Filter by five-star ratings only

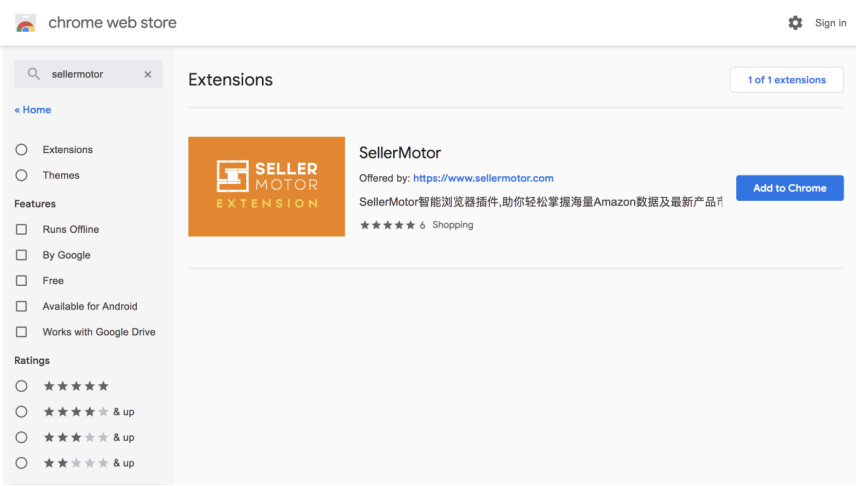click(x=21, y=386)
